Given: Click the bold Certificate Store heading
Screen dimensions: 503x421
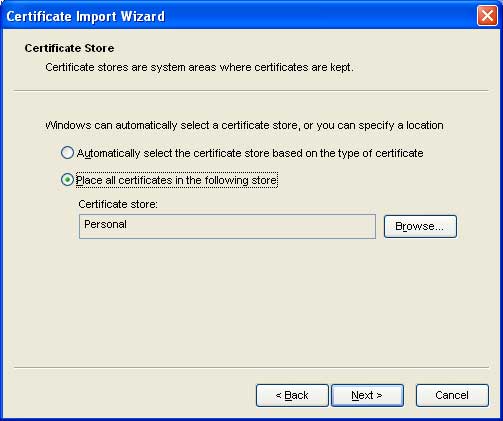Looking at the screenshot, I should 69,48.
